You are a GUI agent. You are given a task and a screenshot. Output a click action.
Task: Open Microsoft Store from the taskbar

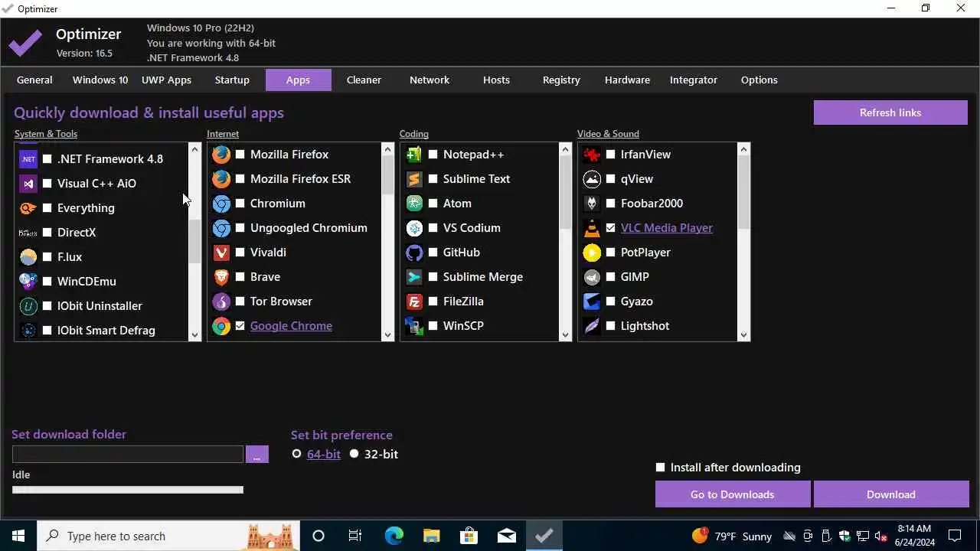[x=469, y=536]
